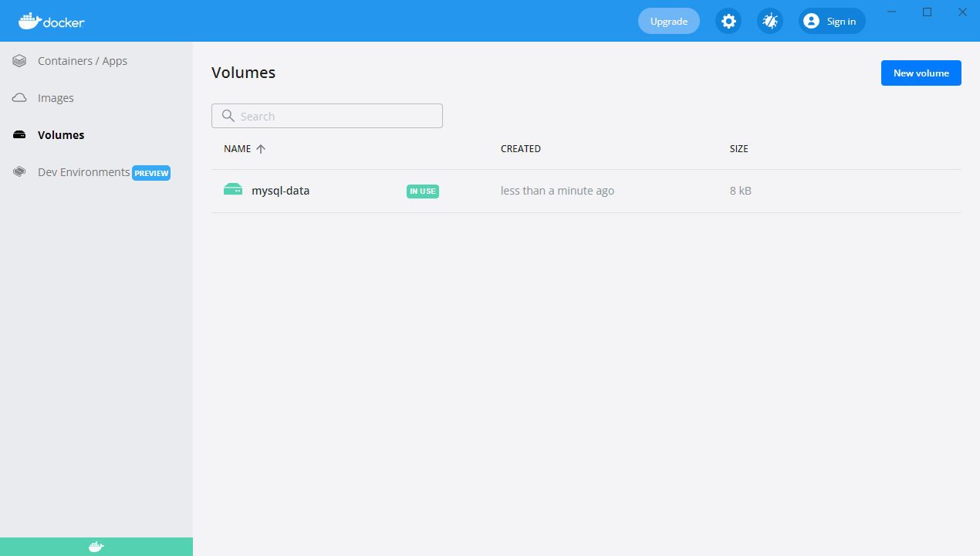Click the 8 kB size value
Viewport: 980px width, 556px height.
tap(741, 191)
